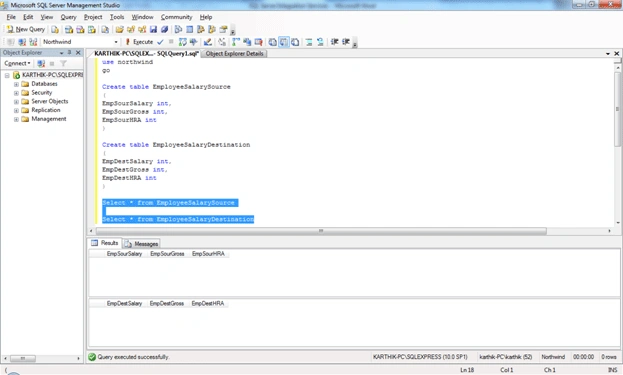
Task: Open the Template Explorer
Action: tap(212, 29)
